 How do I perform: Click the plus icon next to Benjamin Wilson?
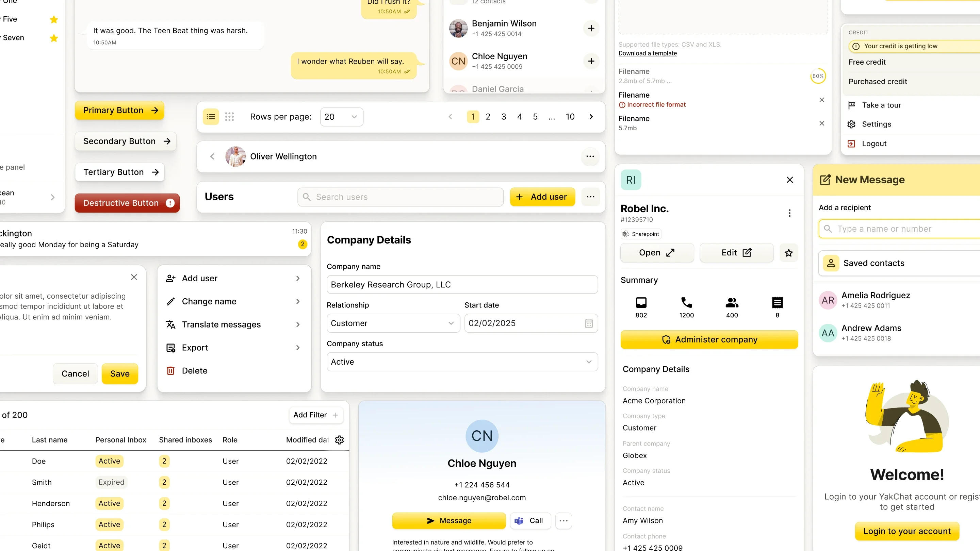[591, 28]
